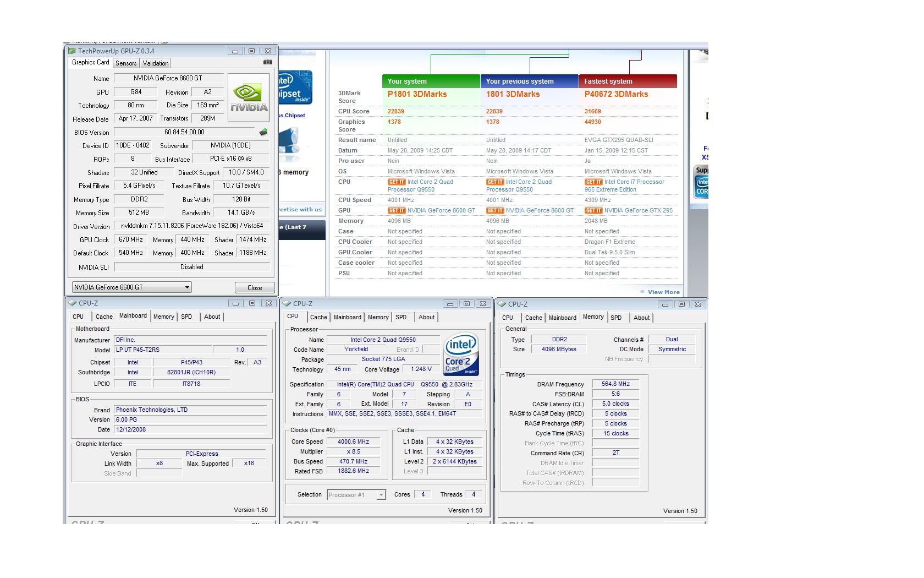
Task: Click the Rated FSB value 1882.6 MHz
Action: pos(353,471)
